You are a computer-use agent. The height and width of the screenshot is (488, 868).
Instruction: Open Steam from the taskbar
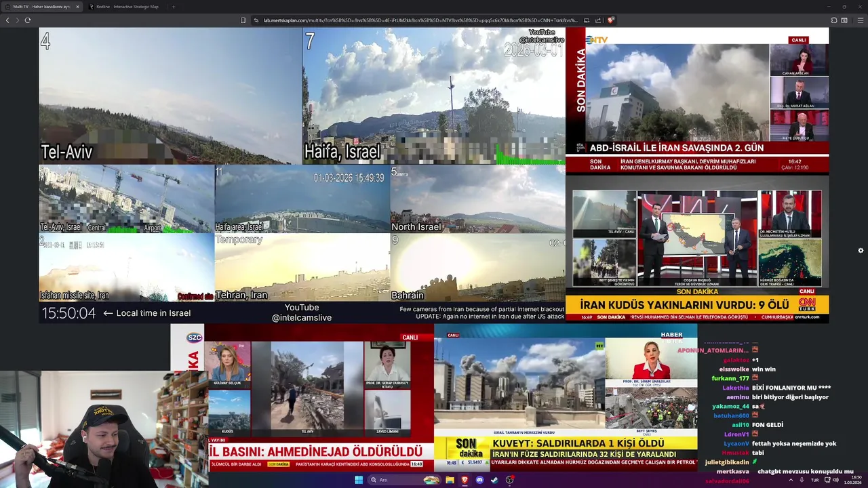(x=494, y=480)
